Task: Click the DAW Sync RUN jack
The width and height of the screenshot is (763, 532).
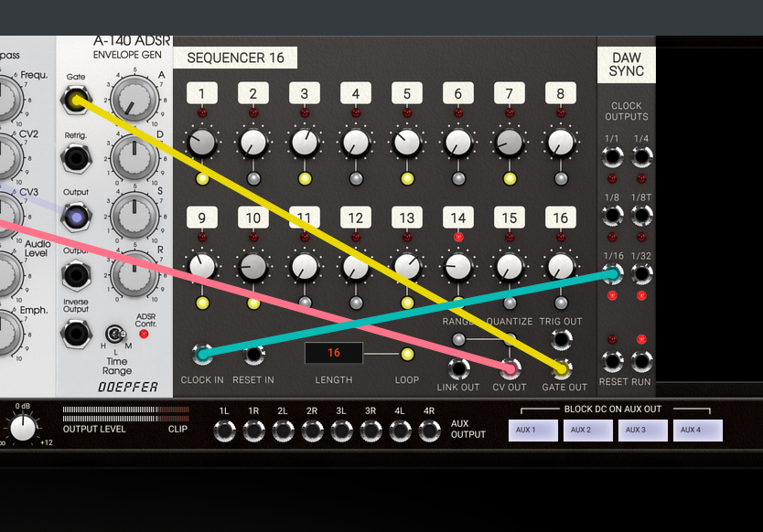Action: coord(641,361)
